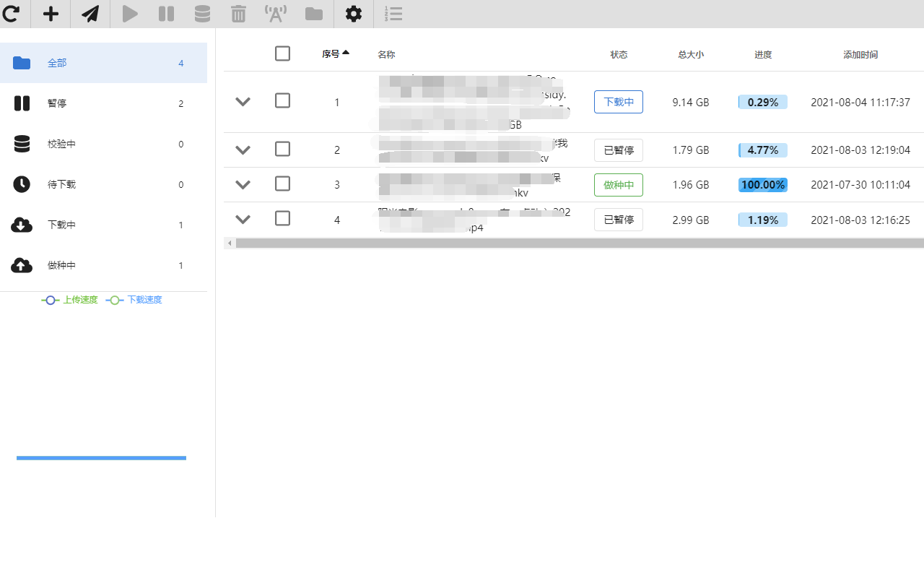Check the checkbox for torrent row 4
The height and width of the screenshot is (578, 924).
(x=282, y=218)
